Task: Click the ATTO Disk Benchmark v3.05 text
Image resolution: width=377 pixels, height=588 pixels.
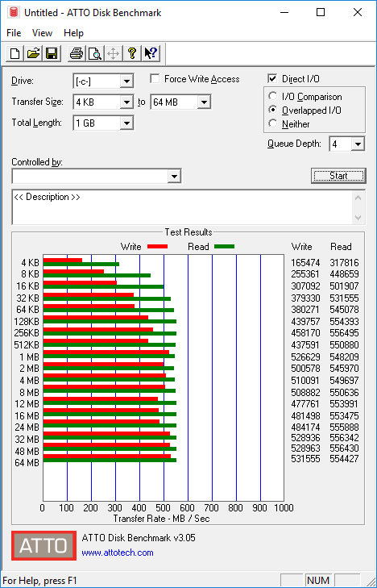Action: pos(139,538)
